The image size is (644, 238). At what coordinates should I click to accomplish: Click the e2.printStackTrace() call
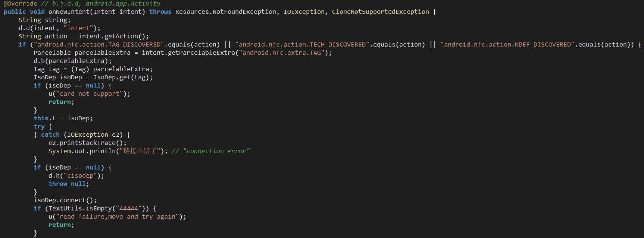[87, 143]
